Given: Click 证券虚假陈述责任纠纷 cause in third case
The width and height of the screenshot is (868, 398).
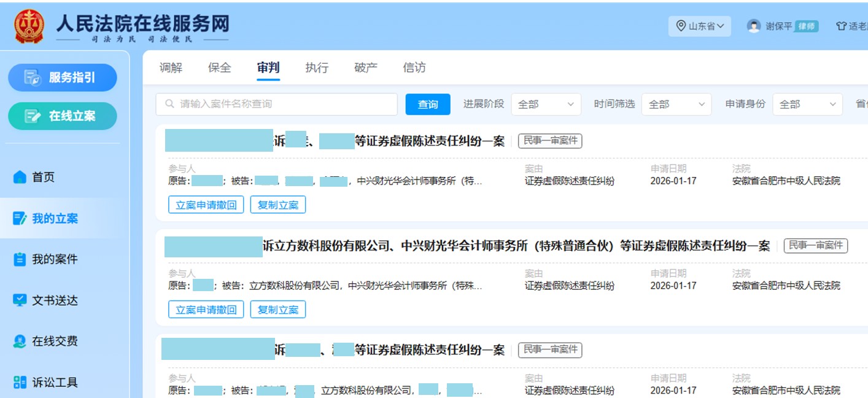Looking at the screenshot, I should (x=570, y=391).
